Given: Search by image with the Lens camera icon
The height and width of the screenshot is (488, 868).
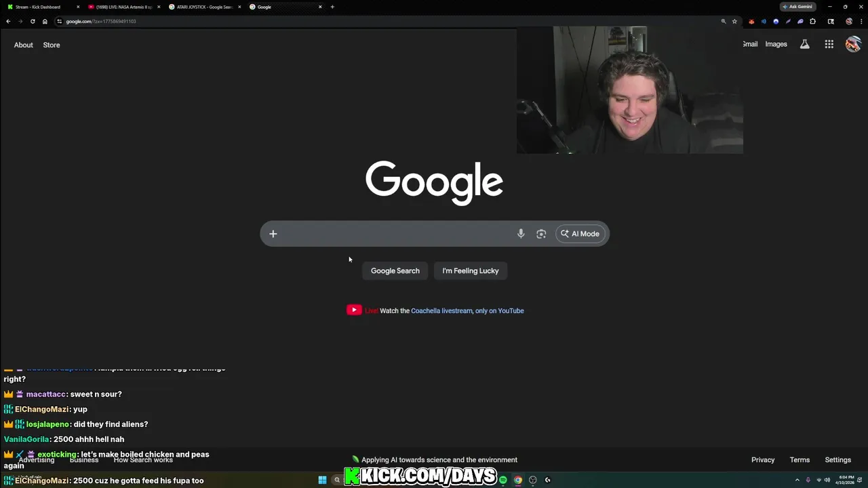Looking at the screenshot, I should [541, 234].
